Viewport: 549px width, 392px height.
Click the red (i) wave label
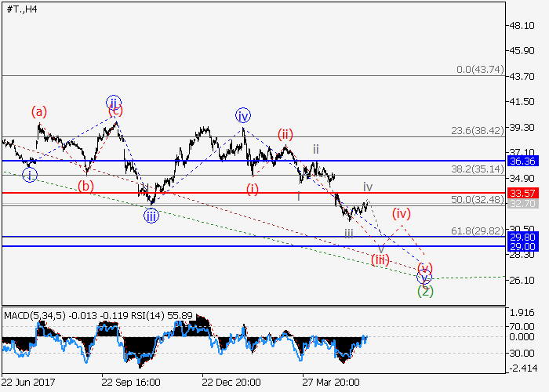tap(252, 188)
